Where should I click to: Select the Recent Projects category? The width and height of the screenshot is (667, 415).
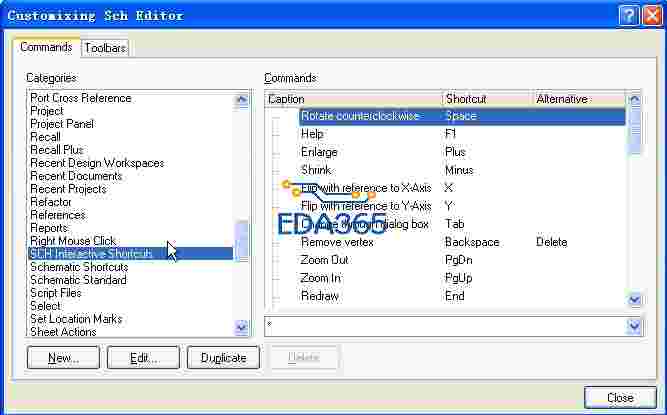(68, 189)
